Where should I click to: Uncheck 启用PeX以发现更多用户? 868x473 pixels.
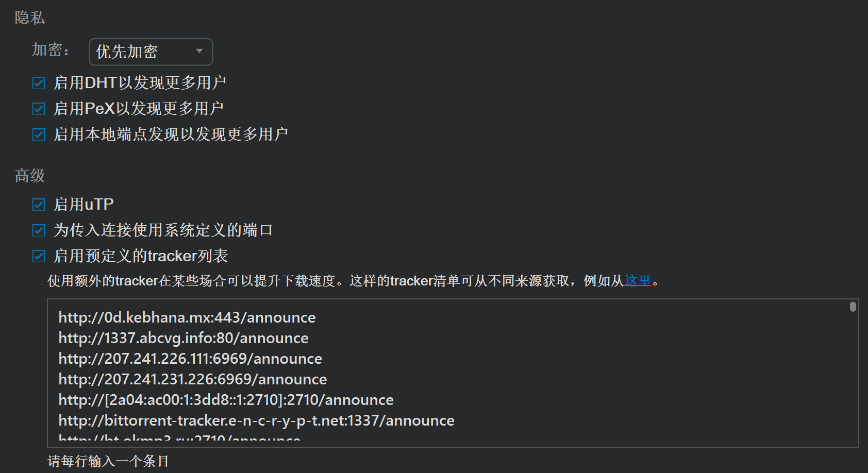click(38, 108)
